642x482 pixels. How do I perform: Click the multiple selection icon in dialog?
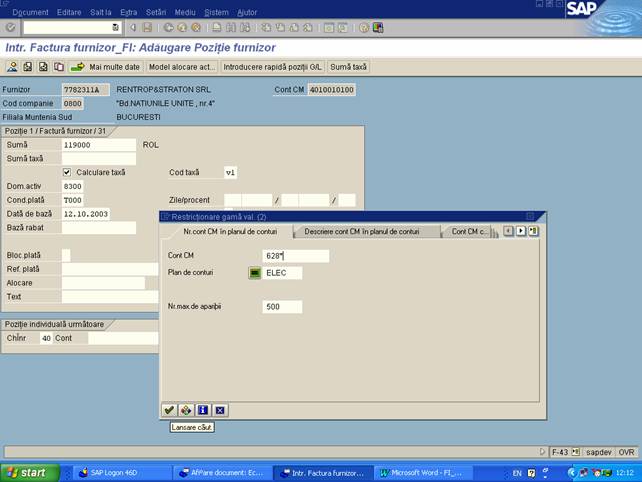coord(185,409)
